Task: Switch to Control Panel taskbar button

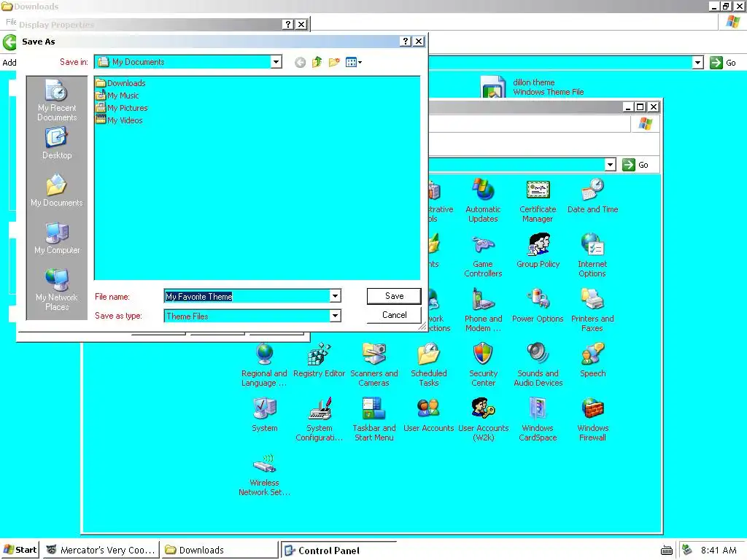Action: click(x=338, y=550)
